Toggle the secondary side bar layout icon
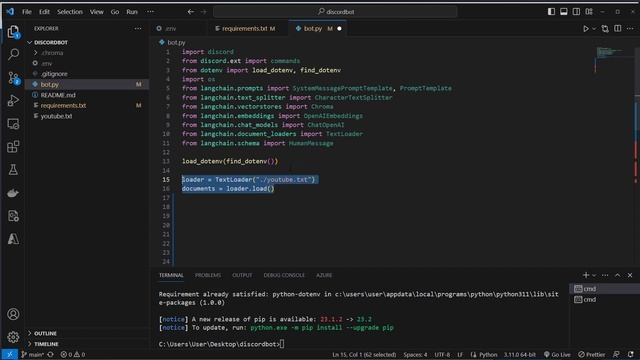Screen dimensions: 640x360 (576, 12)
